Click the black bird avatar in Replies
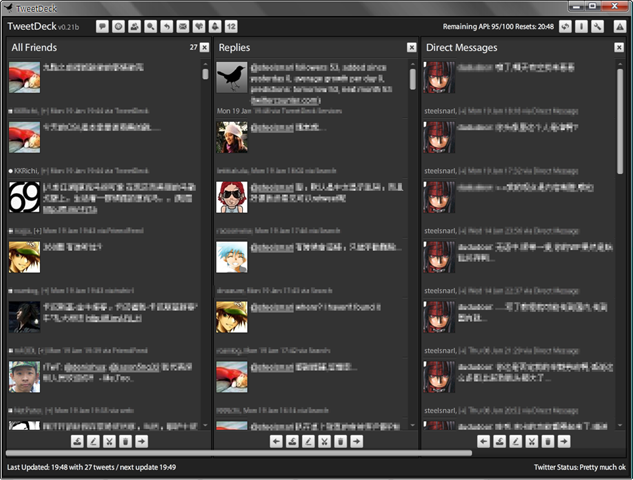 232,78
